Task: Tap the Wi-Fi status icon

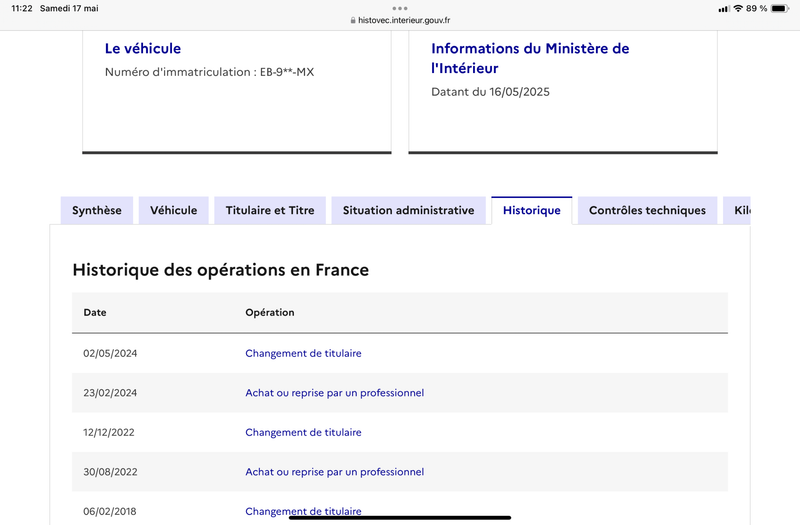Action: click(x=737, y=8)
